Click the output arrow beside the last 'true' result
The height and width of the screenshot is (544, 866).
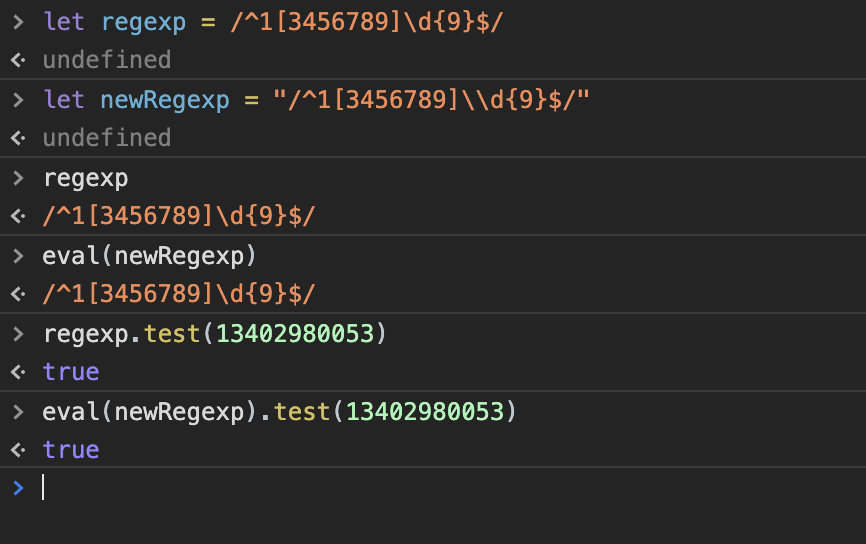point(17,450)
